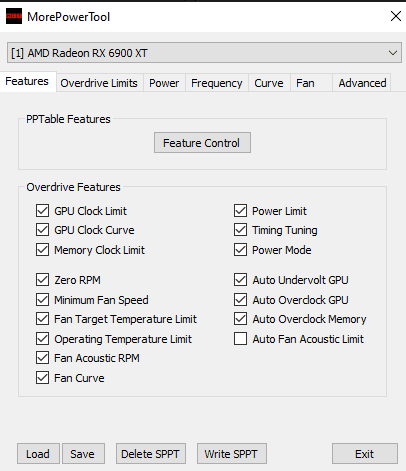
Task: Click the Write SPPT button
Action: point(232,454)
